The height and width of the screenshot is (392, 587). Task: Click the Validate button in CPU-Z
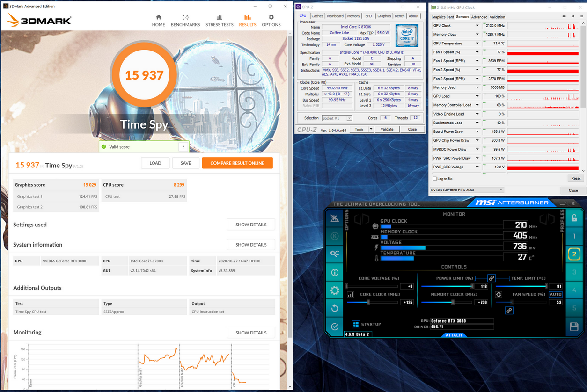387,129
